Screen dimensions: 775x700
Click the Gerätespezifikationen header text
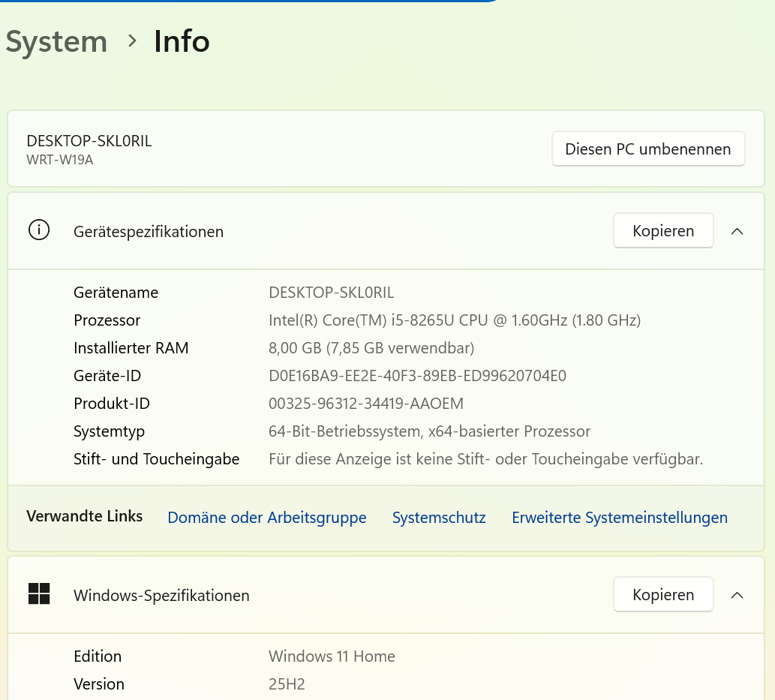pos(149,231)
